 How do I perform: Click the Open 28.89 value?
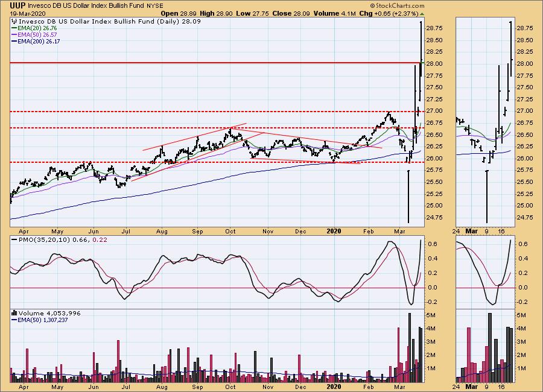[179, 13]
